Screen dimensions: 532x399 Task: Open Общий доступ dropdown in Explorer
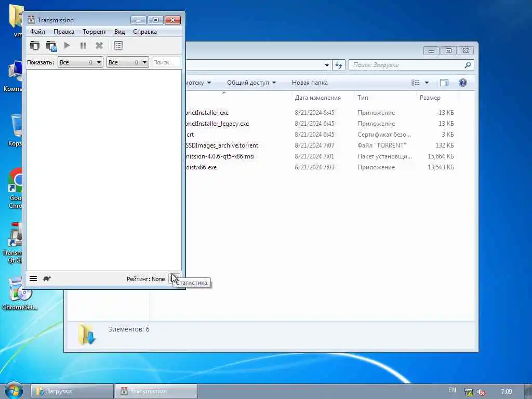[x=251, y=83]
